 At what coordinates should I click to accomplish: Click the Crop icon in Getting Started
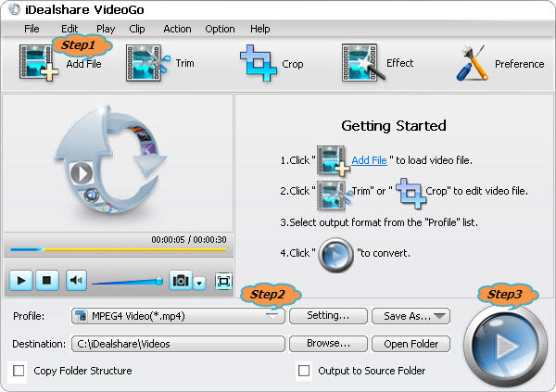[411, 194]
